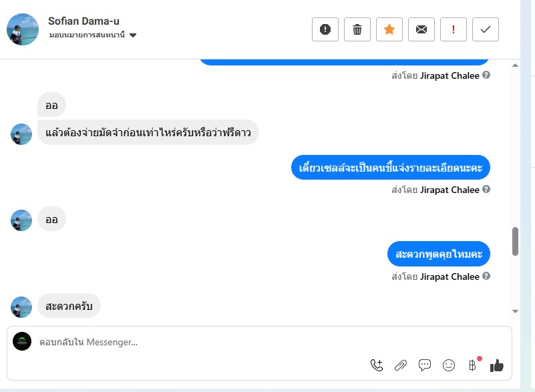Click the phone call request icon

click(377, 365)
